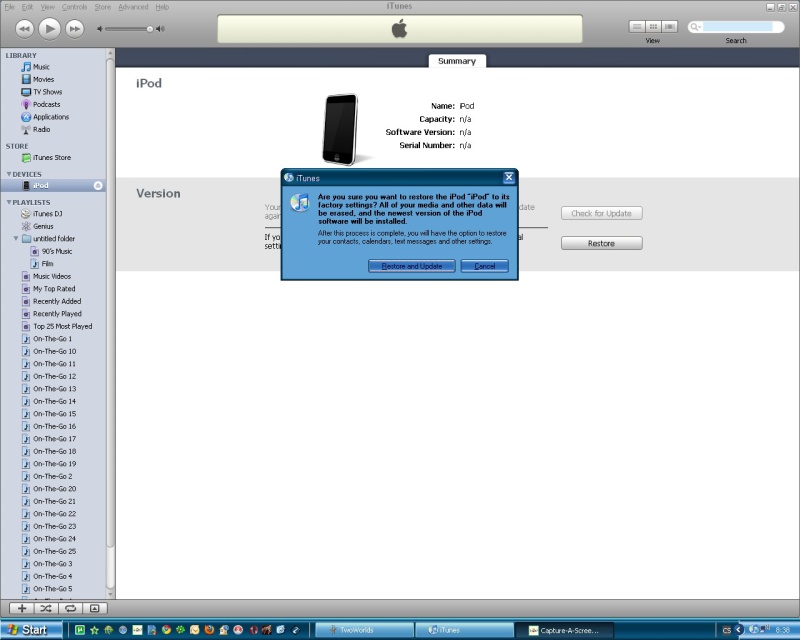Select the Top 25 Most Played playlist
800x640 pixels.
coord(62,326)
